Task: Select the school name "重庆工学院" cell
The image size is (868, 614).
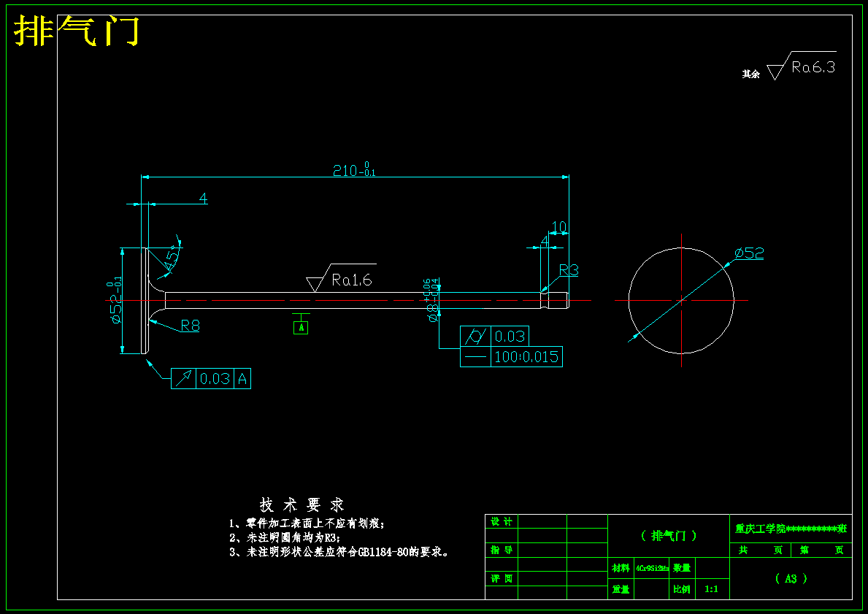Action: point(791,529)
